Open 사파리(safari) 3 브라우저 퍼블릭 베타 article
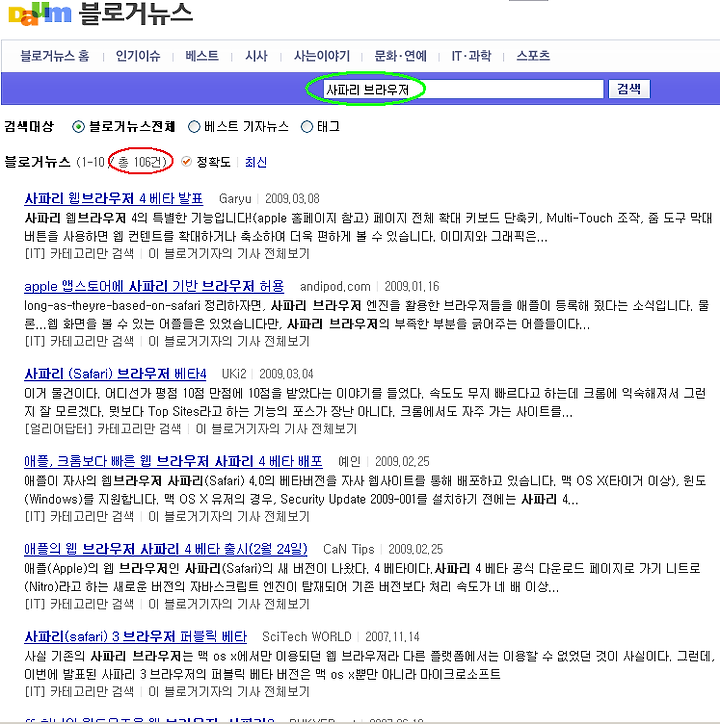The height and width of the screenshot is (724, 720). [x=135, y=637]
